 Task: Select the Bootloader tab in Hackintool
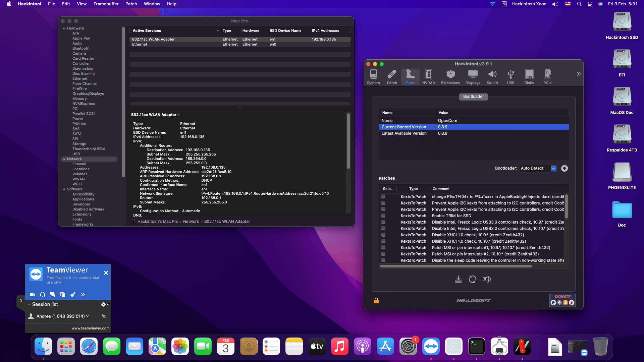click(473, 97)
